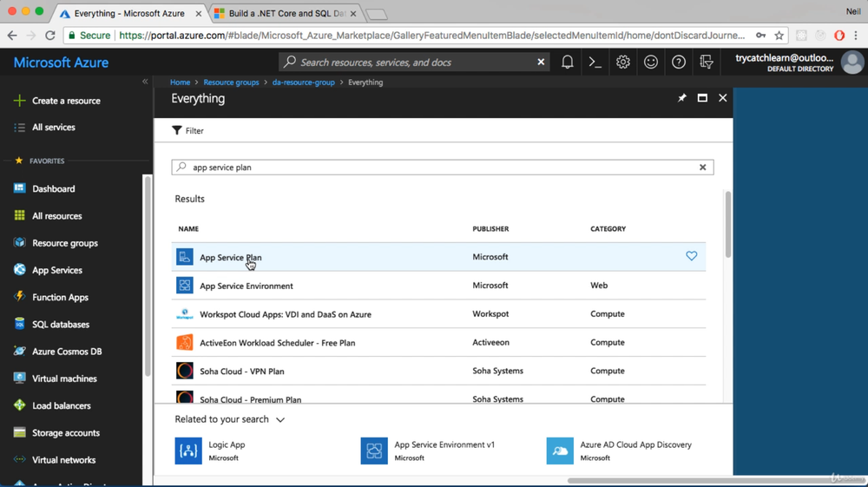Pin the Everything blade
Screen dimensions: 868x487
pyautogui.click(x=681, y=98)
